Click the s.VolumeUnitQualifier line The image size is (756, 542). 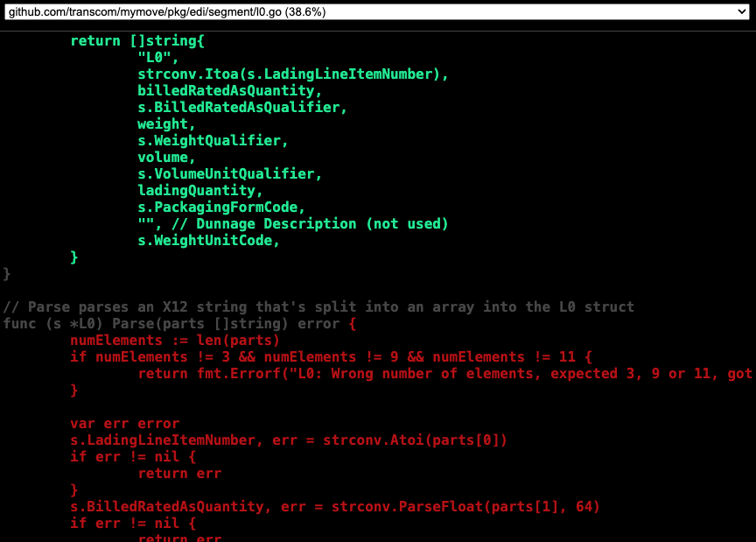tap(230, 174)
